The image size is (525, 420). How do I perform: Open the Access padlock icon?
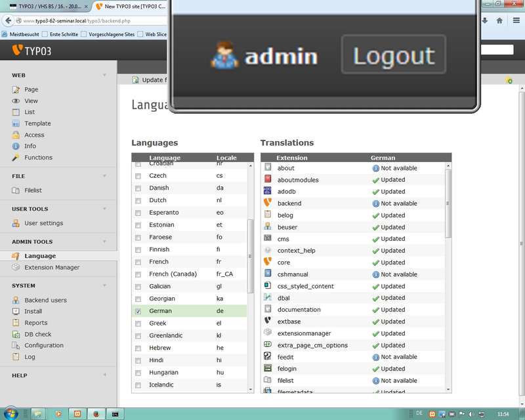tap(16, 135)
